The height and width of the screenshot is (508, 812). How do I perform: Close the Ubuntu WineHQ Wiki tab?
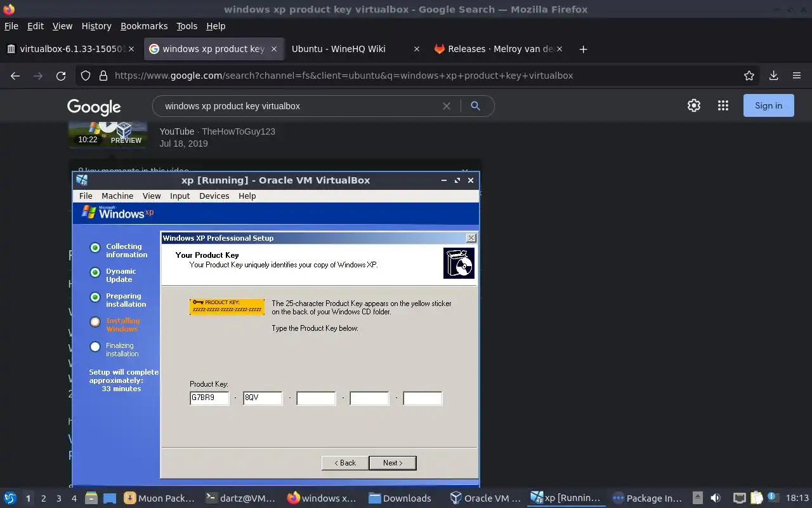(x=416, y=49)
